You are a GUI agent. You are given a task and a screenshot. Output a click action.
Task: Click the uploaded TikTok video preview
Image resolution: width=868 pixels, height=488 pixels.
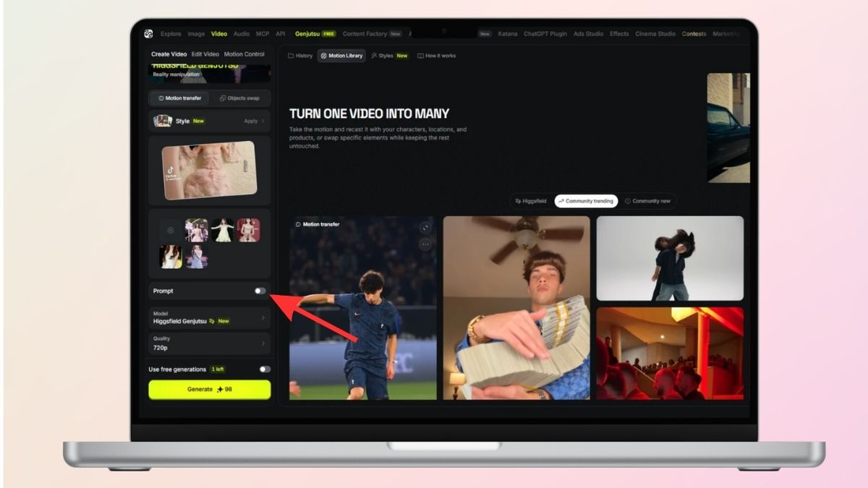coord(210,171)
